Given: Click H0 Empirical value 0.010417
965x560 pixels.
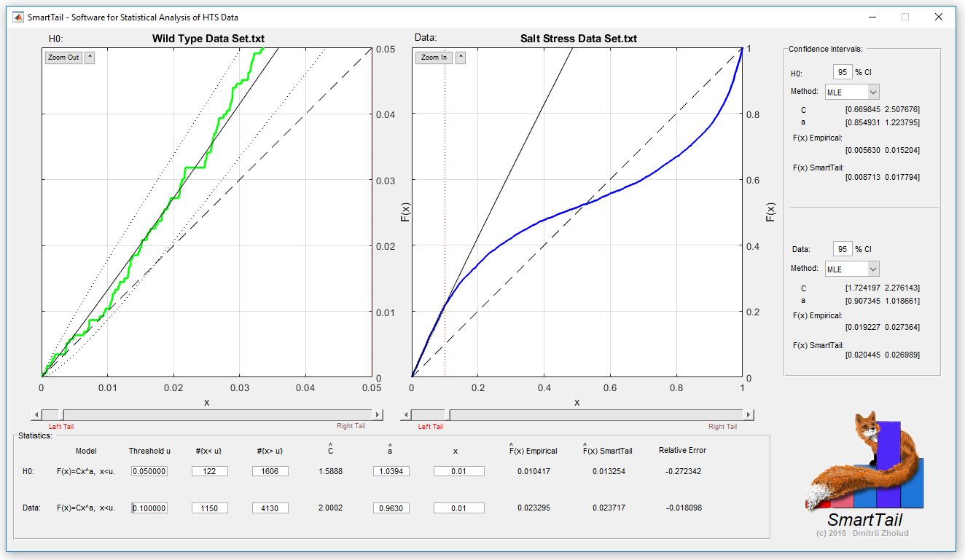Looking at the screenshot, I should click(534, 471).
